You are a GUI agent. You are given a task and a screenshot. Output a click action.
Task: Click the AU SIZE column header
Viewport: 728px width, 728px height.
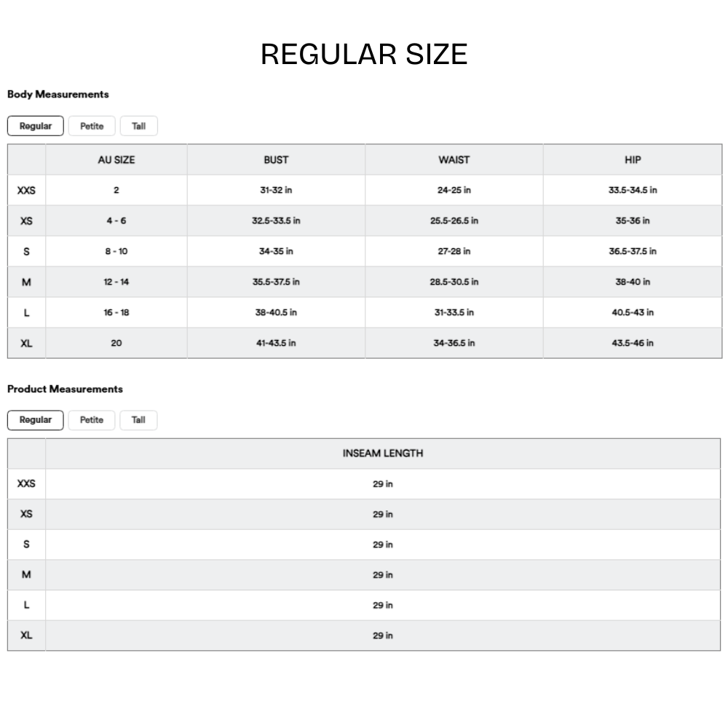(x=116, y=159)
